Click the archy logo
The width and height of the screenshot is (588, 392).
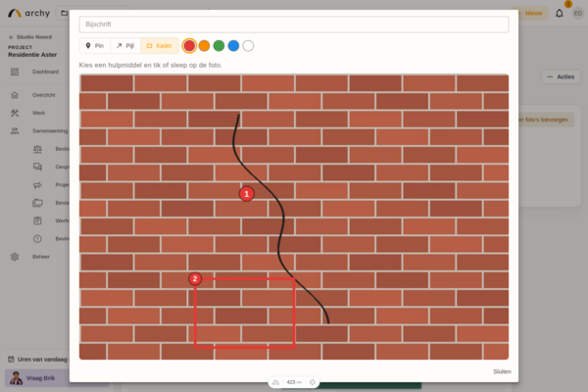click(28, 13)
